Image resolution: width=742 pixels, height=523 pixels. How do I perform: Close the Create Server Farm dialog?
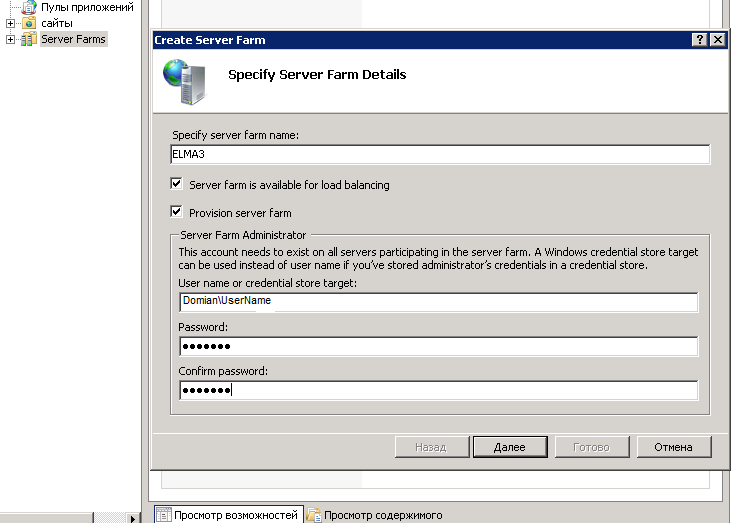pyautogui.click(x=717, y=40)
